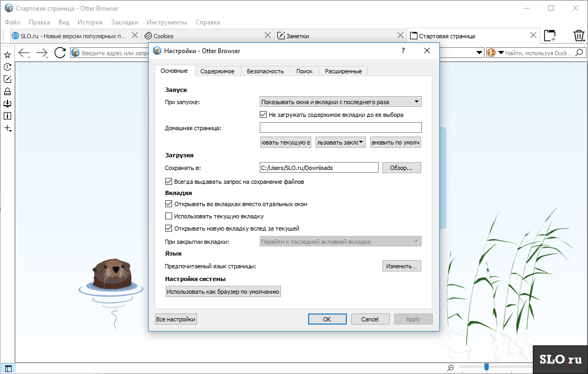This screenshot has height=374, width=588.
Task: Click the search magnifier in search box
Action: click(x=580, y=53)
